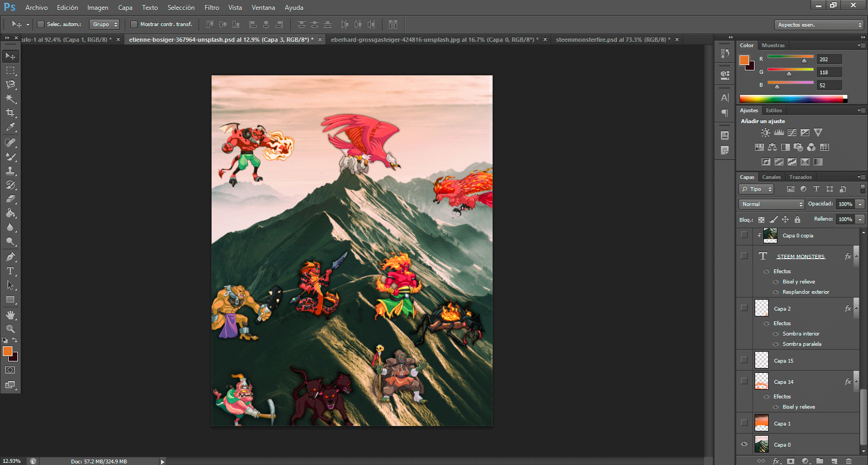
Task: Open the Capa menu
Action: coord(125,8)
